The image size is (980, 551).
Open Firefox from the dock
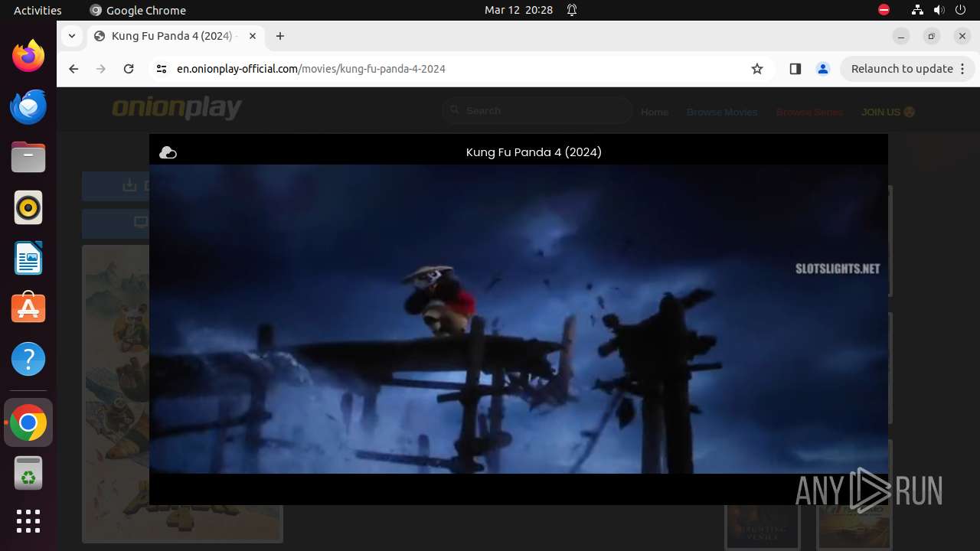[x=28, y=56]
